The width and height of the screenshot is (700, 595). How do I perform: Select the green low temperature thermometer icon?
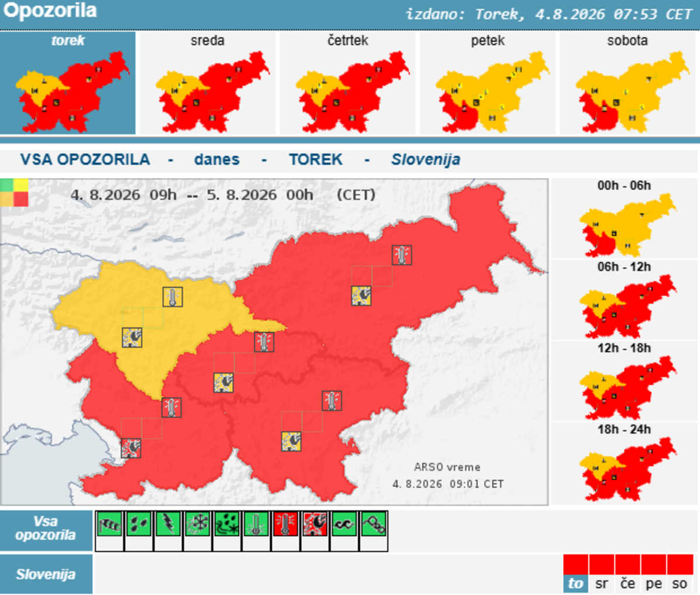[x=256, y=524]
